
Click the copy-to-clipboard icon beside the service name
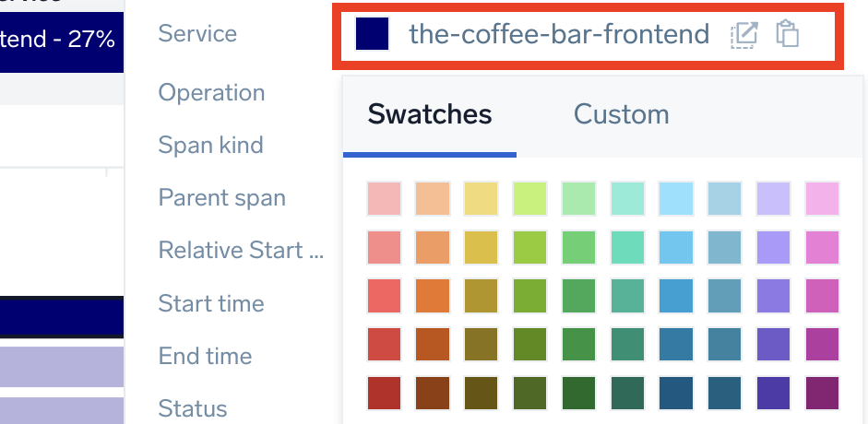(x=787, y=35)
